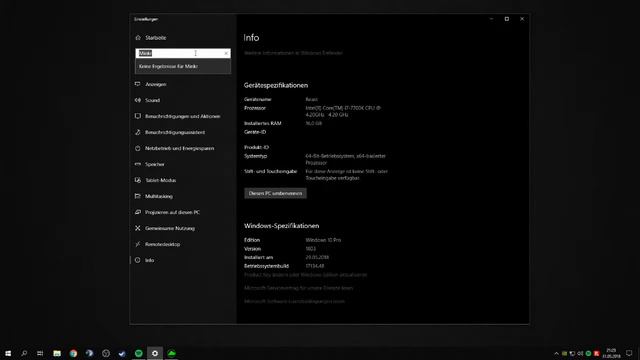640x360 pixels.
Task: Click the taskbar clock and date
Action: click(x=611, y=353)
